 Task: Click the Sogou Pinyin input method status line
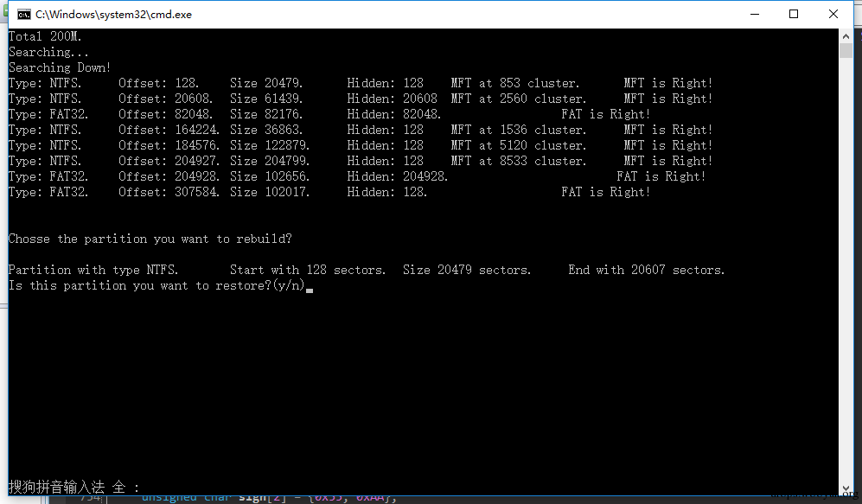[x=74, y=487]
